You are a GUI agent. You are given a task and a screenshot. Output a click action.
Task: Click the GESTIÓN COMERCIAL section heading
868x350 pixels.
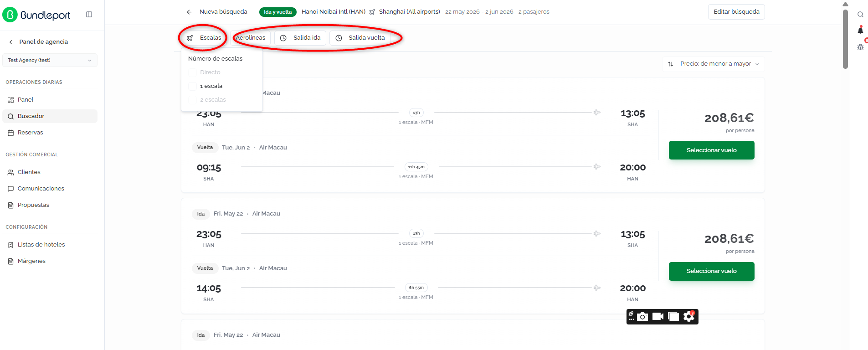[x=32, y=155]
